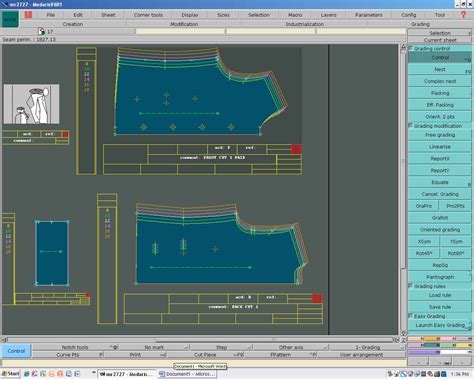474x379 pixels.
Task: Click the green Lectra logo icon
Action: pyautogui.click(x=10, y=19)
